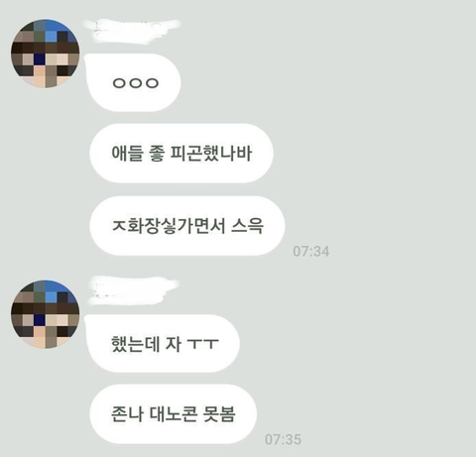Select the ㅈ화장실가면서 스윽 message bubble
Image resolution: width=476 pixels, height=457 pixels.
[x=187, y=226]
